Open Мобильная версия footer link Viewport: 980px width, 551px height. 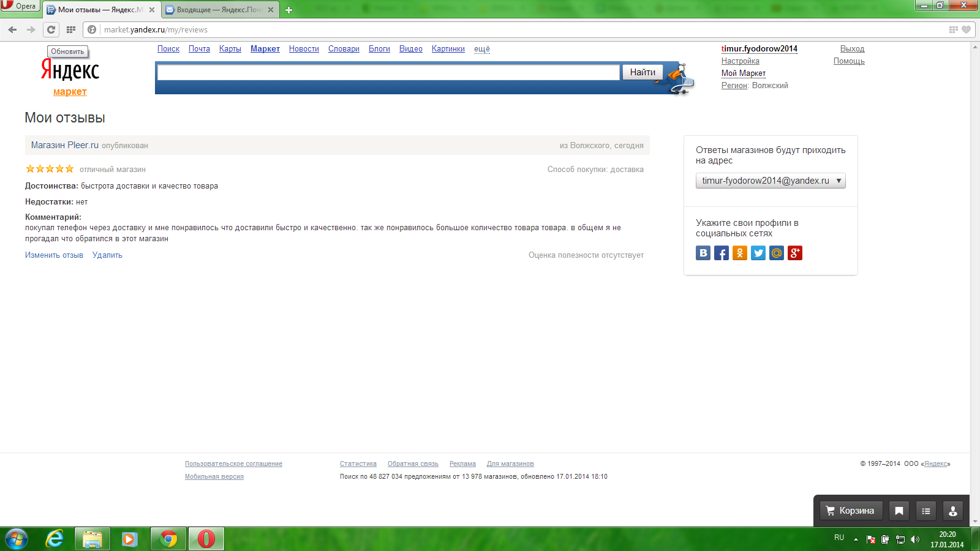pos(214,477)
